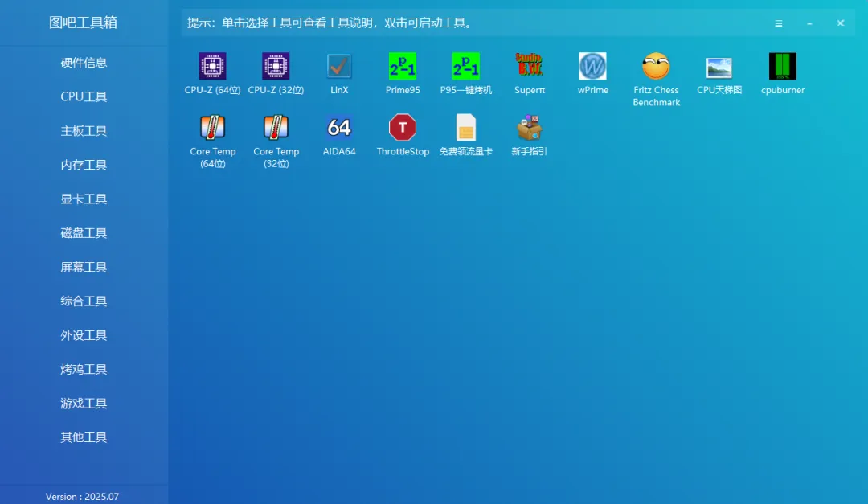Select the ThrottleStop red icon
The image size is (868, 504).
tap(403, 127)
